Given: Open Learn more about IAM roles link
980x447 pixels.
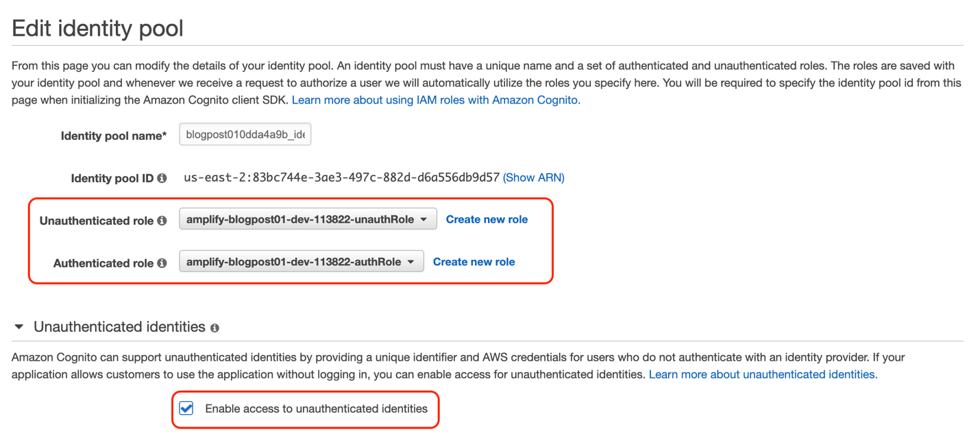Looking at the screenshot, I should [x=436, y=100].
